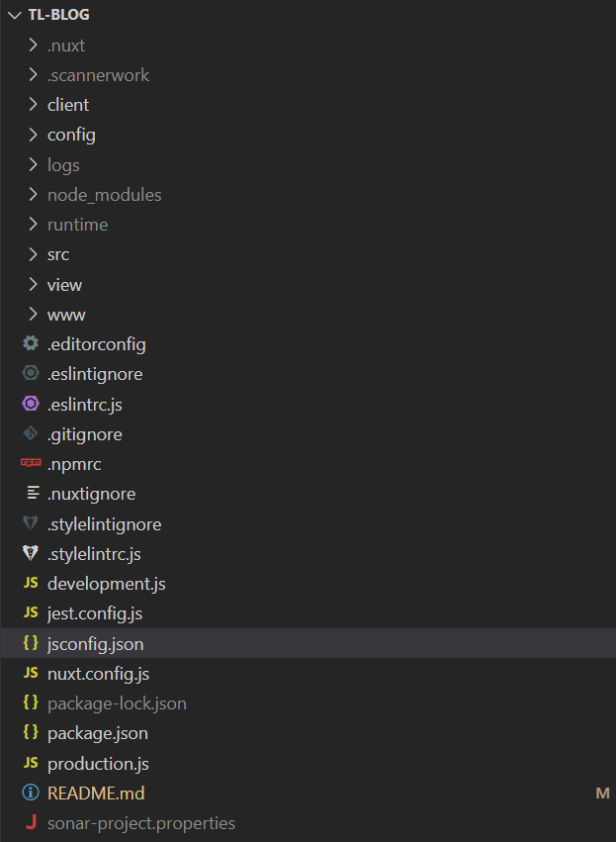This screenshot has width=616, height=842.
Task: Click the lines icon beside .nuxtignore
Action: (34, 493)
